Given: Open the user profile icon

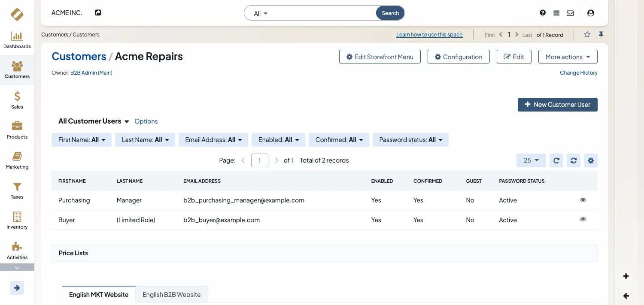Looking at the screenshot, I should (x=591, y=13).
